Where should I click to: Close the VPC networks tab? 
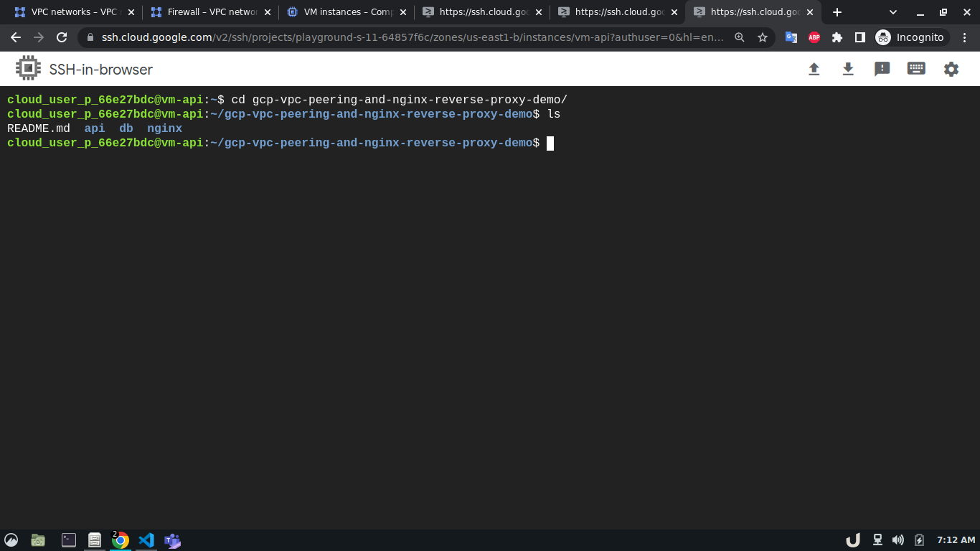tap(131, 12)
